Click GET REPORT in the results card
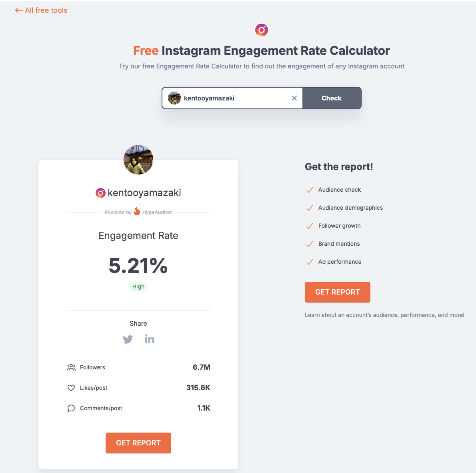This screenshot has height=473, width=476. pyautogui.click(x=138, y=443)
